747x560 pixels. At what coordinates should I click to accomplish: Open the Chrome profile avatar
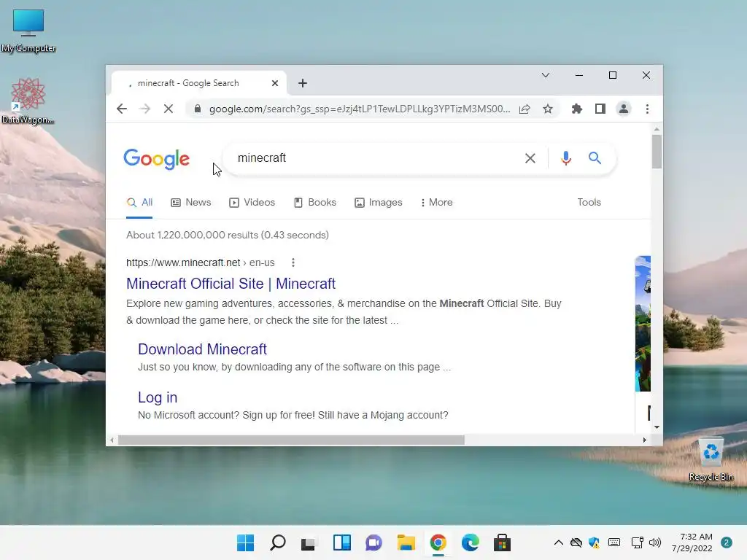(623, 109)
